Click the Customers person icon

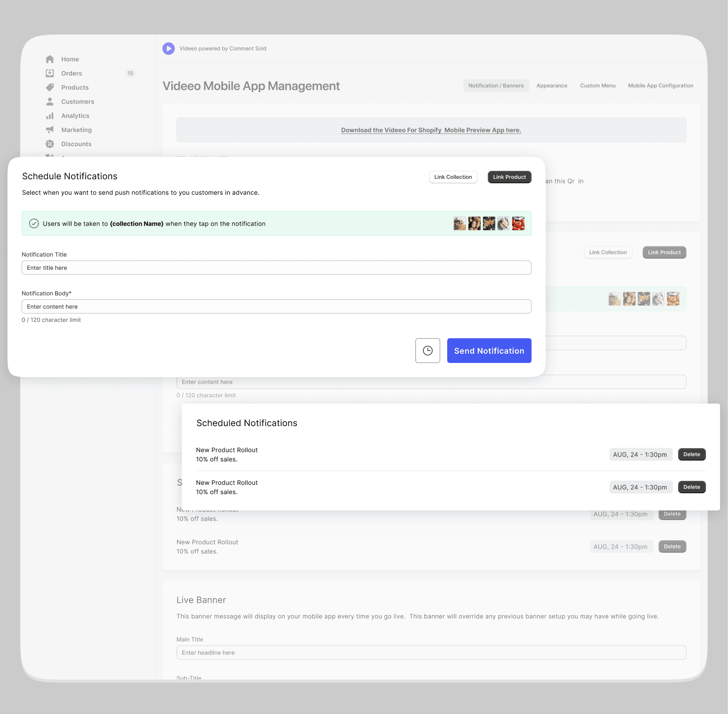coord(50,102)
